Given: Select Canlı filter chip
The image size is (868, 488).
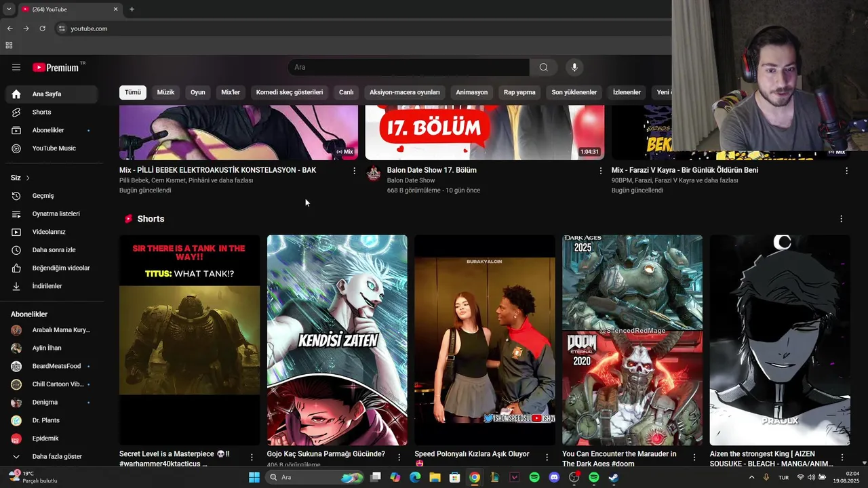Looking at the screenshot, I should [347, 92].
